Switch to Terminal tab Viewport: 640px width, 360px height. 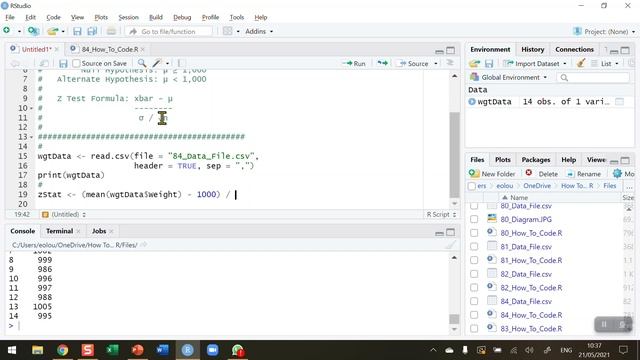coord(59,231)
